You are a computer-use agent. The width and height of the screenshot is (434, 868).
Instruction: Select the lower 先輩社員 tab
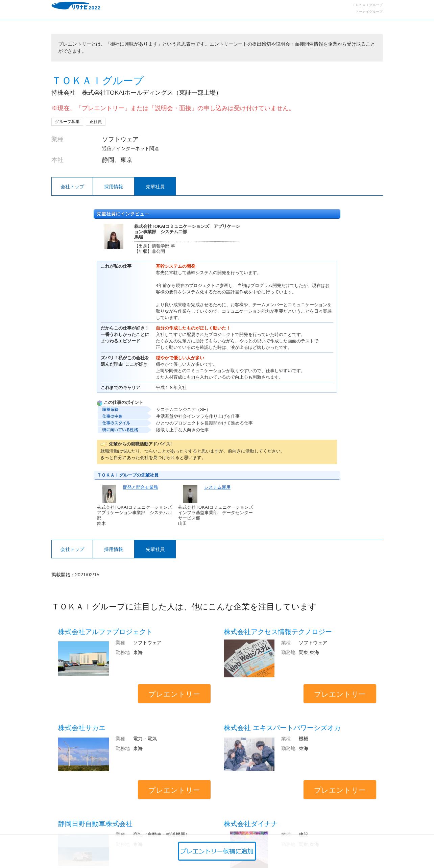click(x=155, y=549)
